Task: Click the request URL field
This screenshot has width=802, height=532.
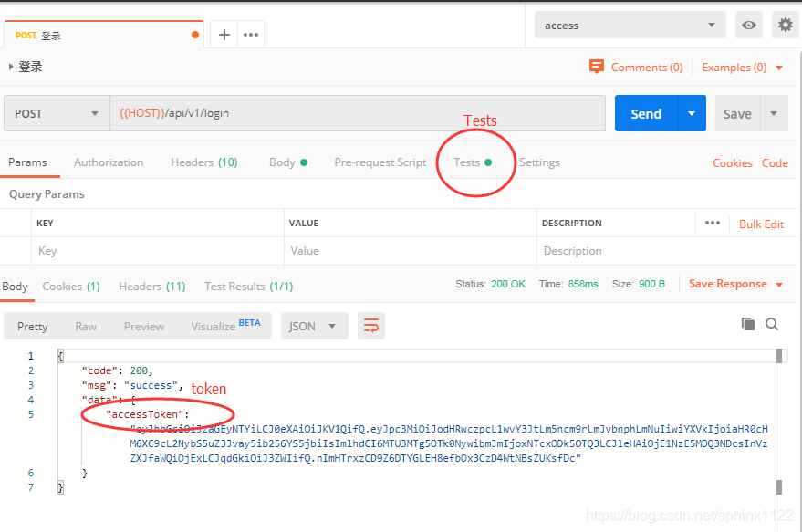Action: click(x=358, y=113)
